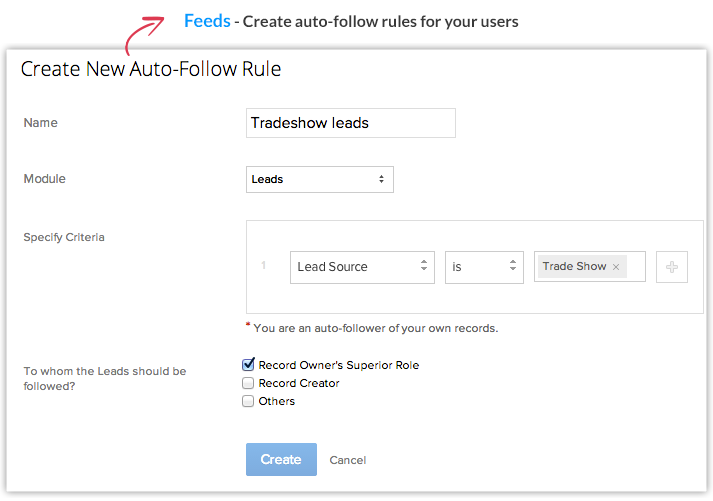Click the auto-follower note text
This screenshot has width=713, height=501.
[x=375, y=328]
